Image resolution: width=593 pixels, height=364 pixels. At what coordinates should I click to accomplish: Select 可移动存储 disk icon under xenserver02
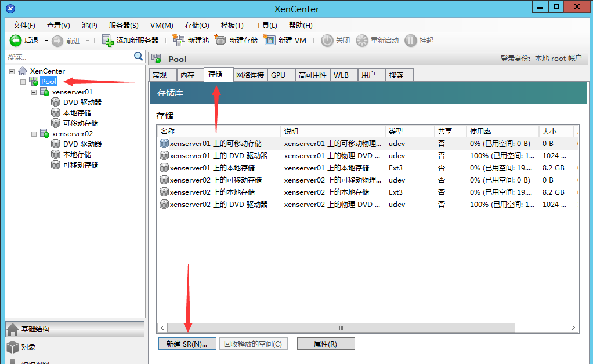tap(56, 165)
